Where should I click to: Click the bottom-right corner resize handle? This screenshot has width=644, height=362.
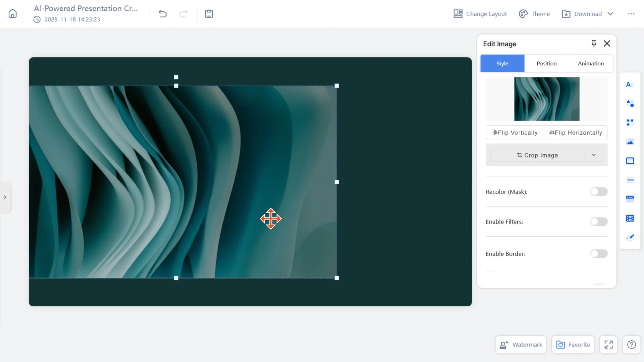pos(337,278)
